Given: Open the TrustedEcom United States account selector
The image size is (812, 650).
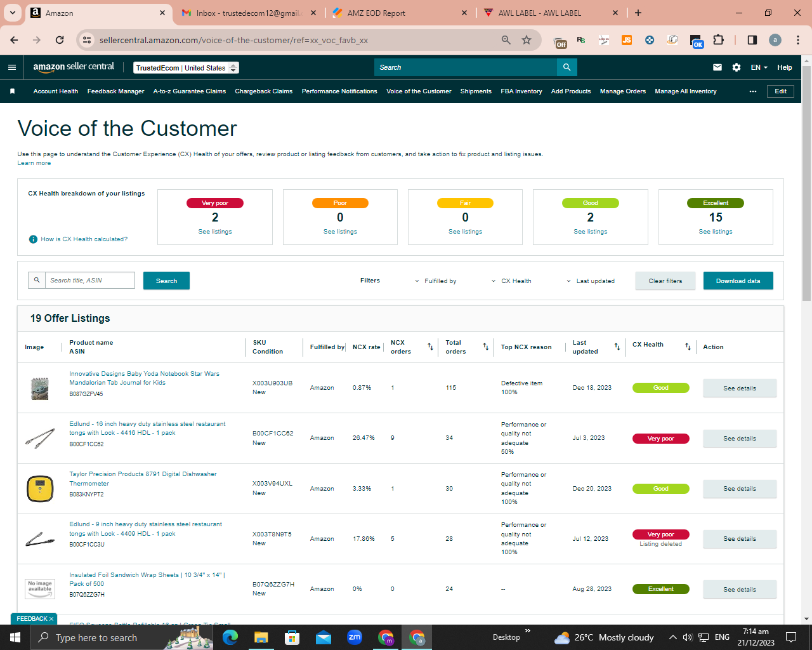Looking at the screenshot, I should tap(187, 68).
